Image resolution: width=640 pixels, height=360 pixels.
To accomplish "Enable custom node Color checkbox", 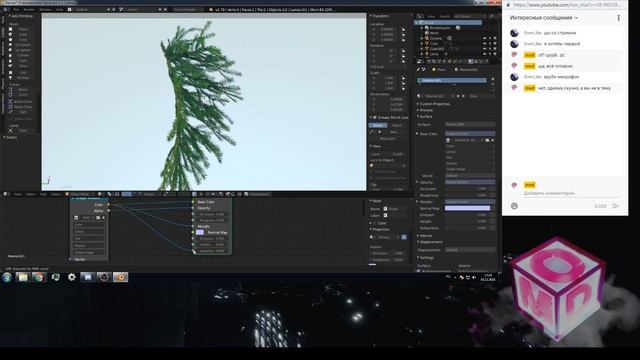I will tap(375, 223).
